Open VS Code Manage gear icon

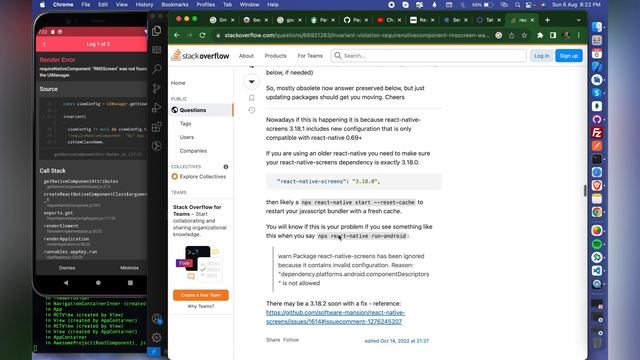pos(157,338)
